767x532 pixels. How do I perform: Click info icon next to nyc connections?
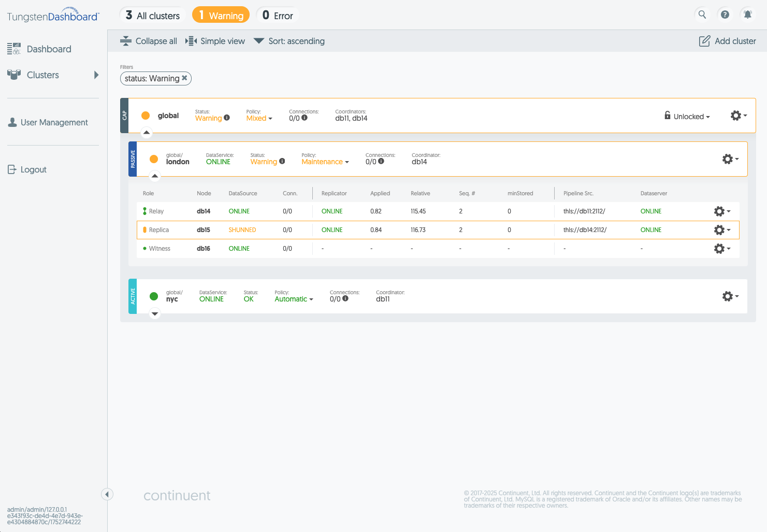coord(345,298)
